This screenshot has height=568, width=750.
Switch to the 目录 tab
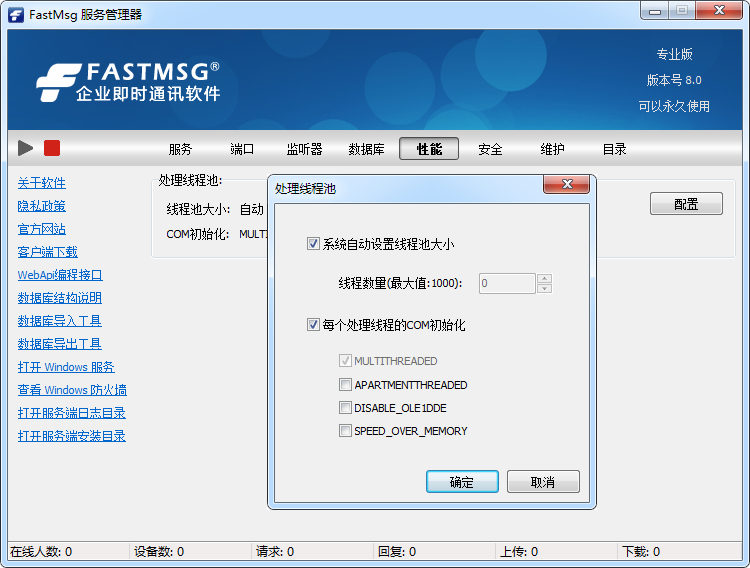[x=615, y=149]
